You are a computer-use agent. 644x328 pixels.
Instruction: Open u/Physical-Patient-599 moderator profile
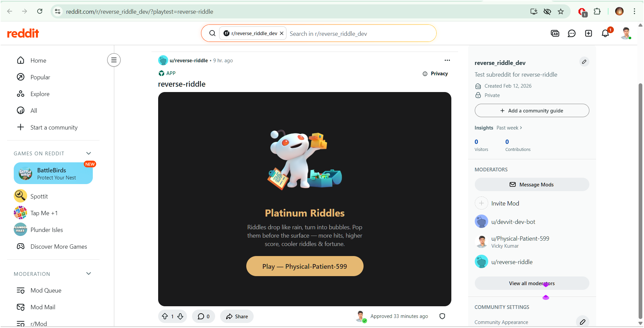520,238
